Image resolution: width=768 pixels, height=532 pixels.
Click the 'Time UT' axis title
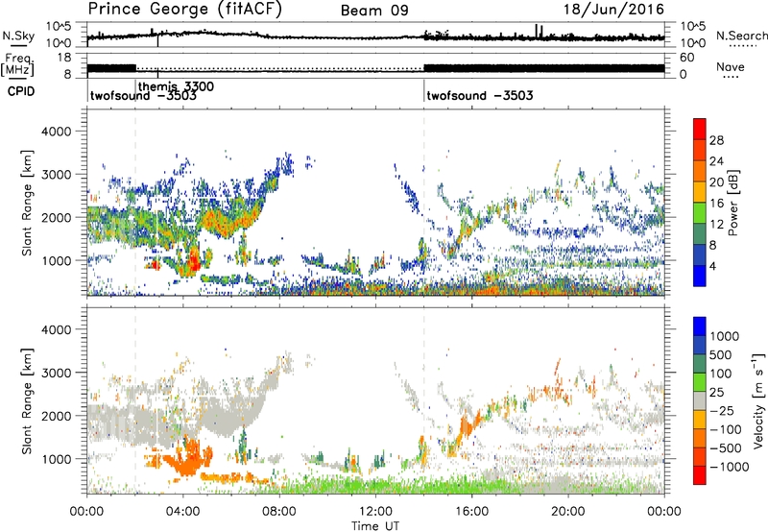(x=375, y=525)
